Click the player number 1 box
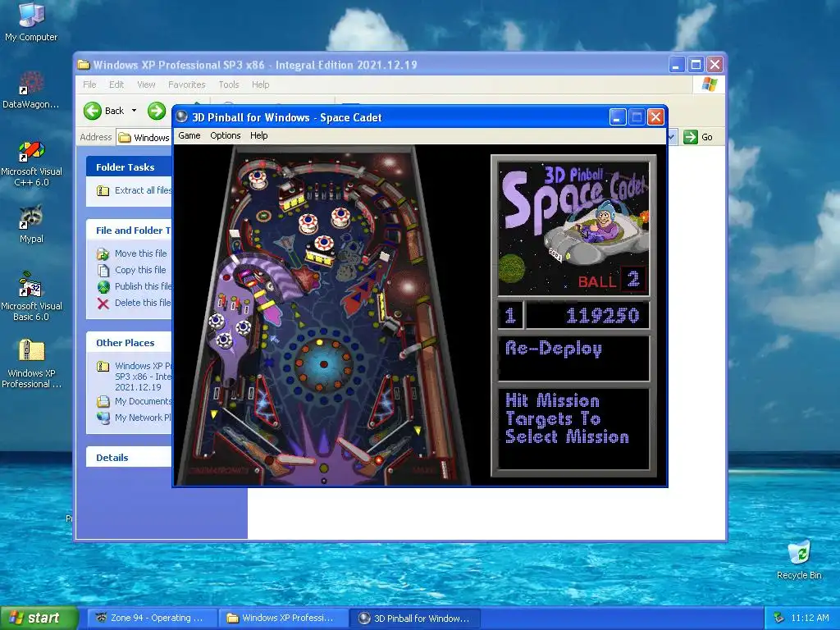This screenshot has width=840, height=630. pyautogui.click(x=510, y=315)
